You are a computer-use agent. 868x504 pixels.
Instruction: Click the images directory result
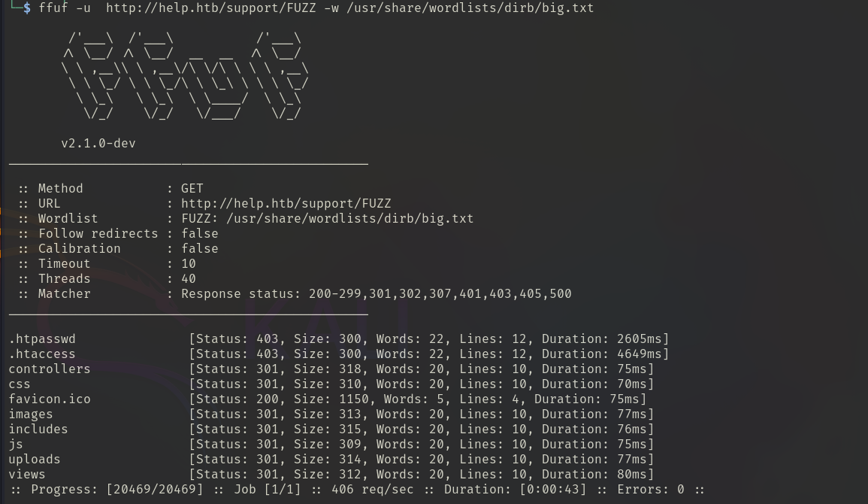(x=31, y=414)
